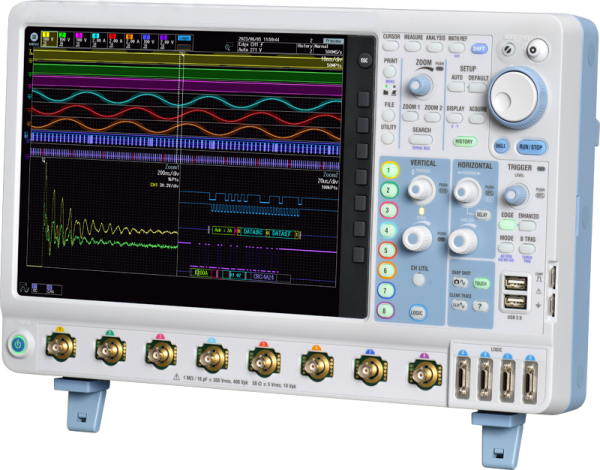Click the blue SHIFT key

pyautogui.click(x=479, y=49)
